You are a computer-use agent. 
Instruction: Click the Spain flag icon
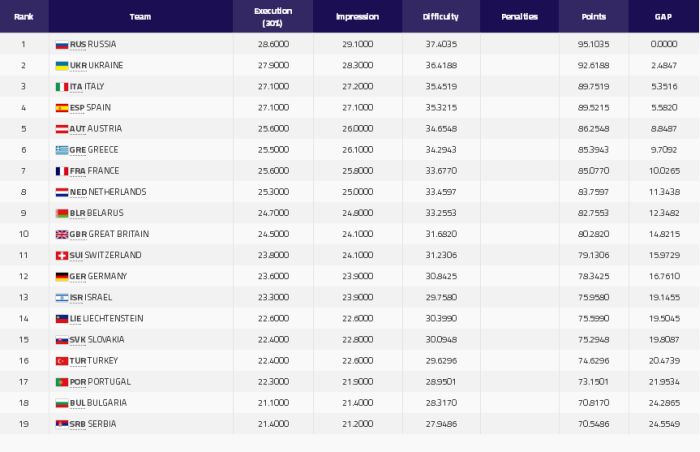click(61, 108)
